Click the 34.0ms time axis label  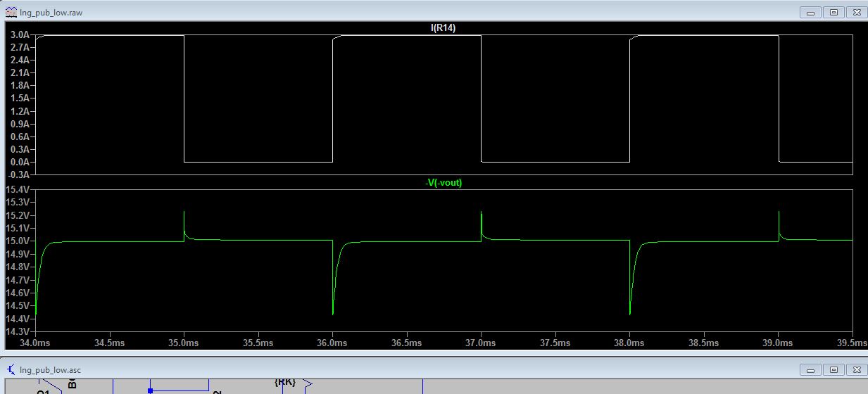point(35,343)
